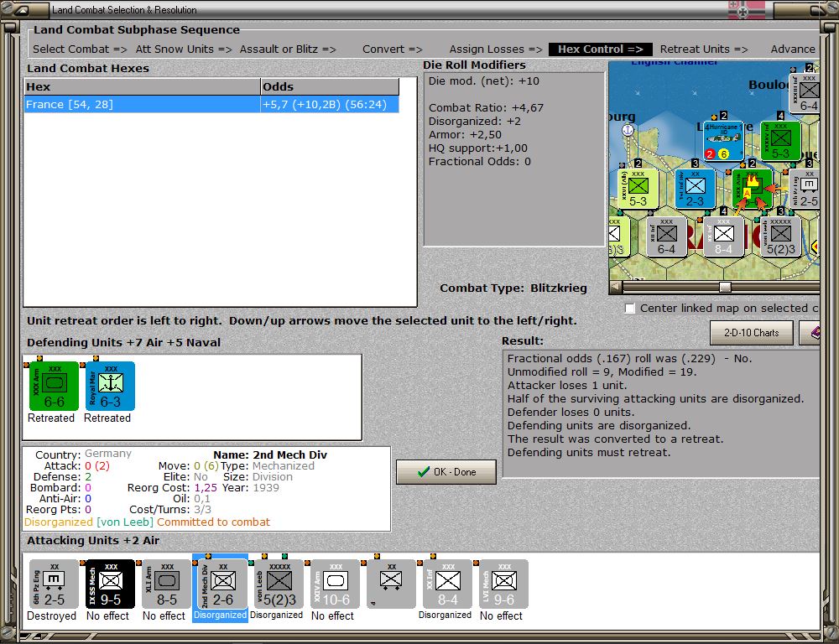Click the Committed to combat status text
The width and height of the screenshot is (839, 644).
[x=213, y=522]
